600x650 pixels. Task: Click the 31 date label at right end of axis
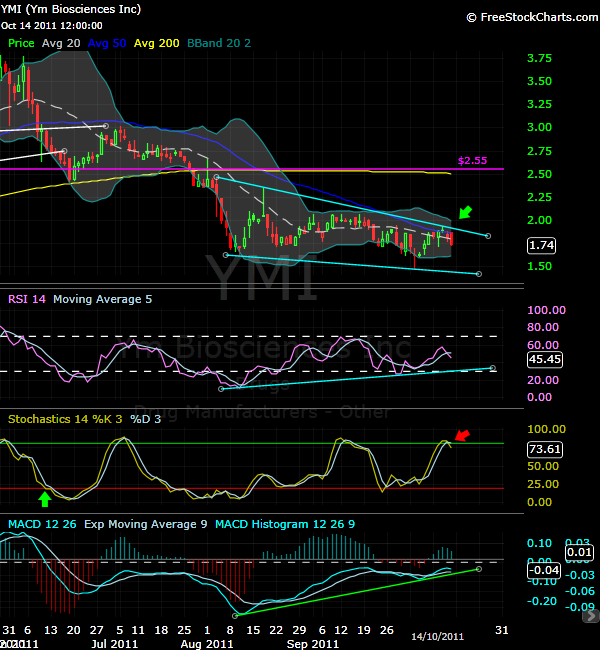click(502, 630)
